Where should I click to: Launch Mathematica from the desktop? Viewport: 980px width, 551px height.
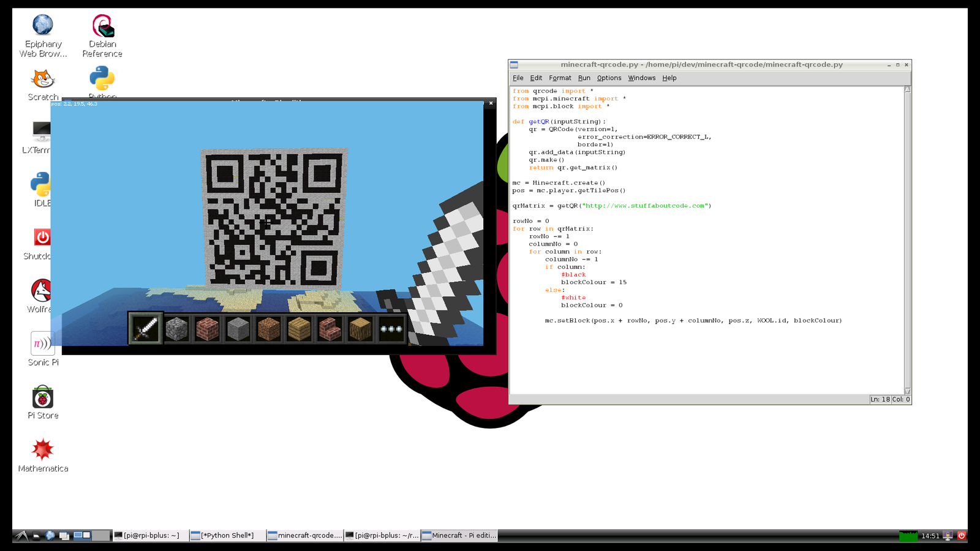43,455
